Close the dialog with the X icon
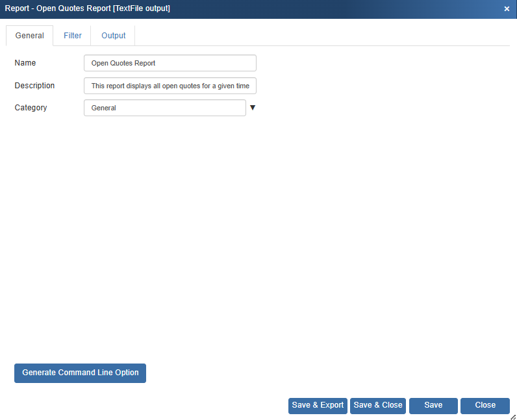Screen dimensions: 517x420 tap(507, 9)
